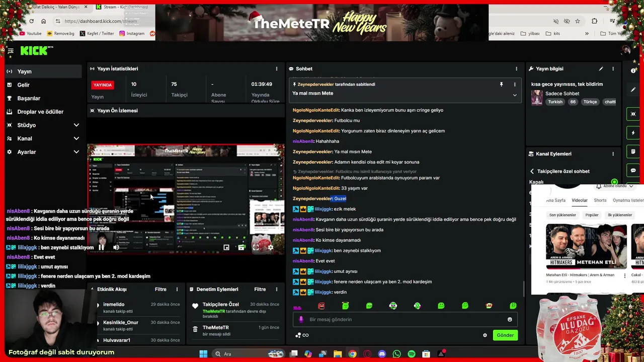Screen dimensions: 644x362
Task: Open Denetim Eylemleri three-dot menu
Action: pos(276,290)
